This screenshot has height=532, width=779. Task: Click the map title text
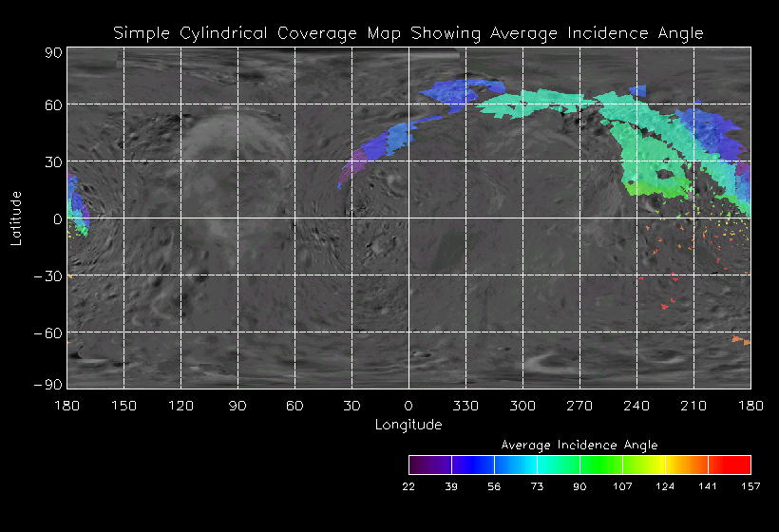tap(408, 33)
